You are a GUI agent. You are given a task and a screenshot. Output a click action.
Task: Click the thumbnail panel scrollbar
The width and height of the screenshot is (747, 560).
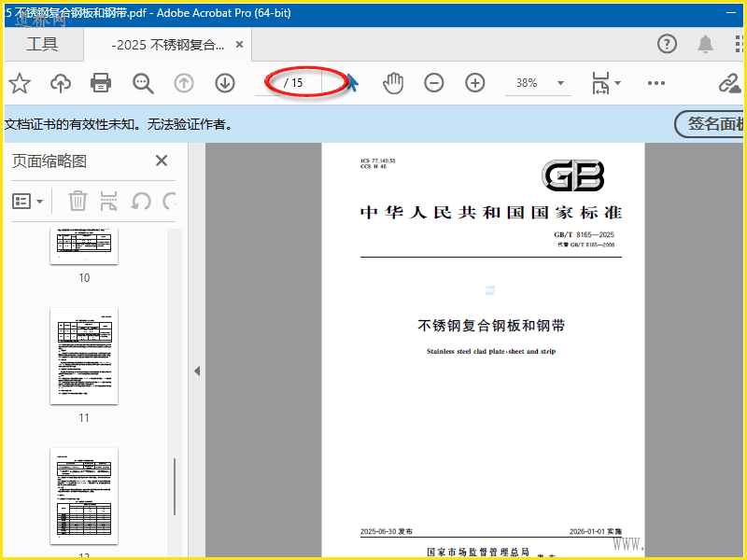pyautogui.click(x=175, y=486)
